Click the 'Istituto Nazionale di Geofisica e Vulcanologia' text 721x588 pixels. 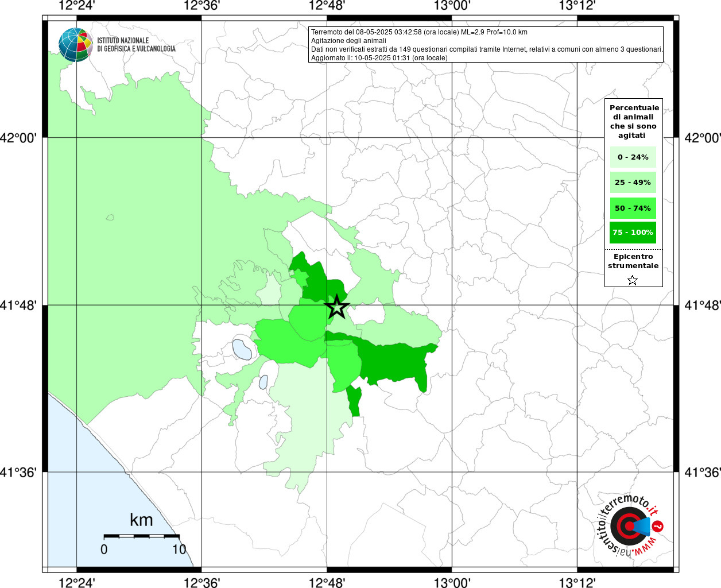[x=136, y=45]
